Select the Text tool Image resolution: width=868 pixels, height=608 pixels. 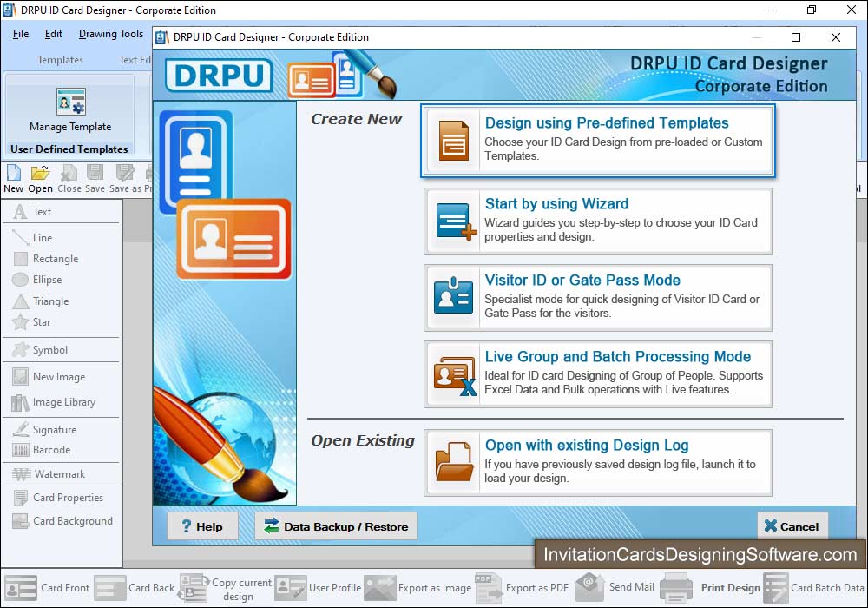tap(32, 212)
